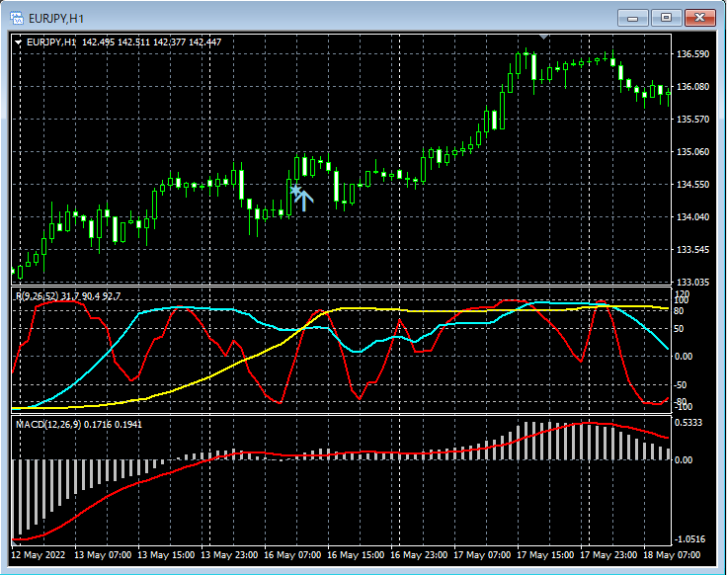728x575 pixels.
Task: Minimize the EURJPY,H1 chart window
Action: (632, 18)
